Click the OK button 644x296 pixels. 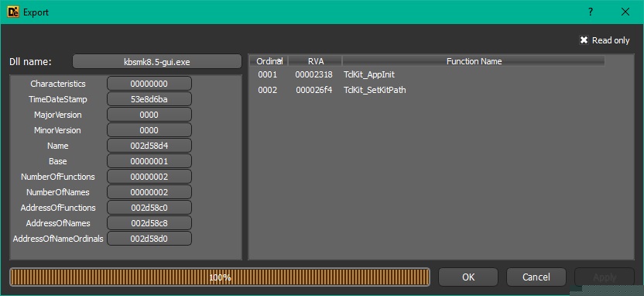(468, 277)
